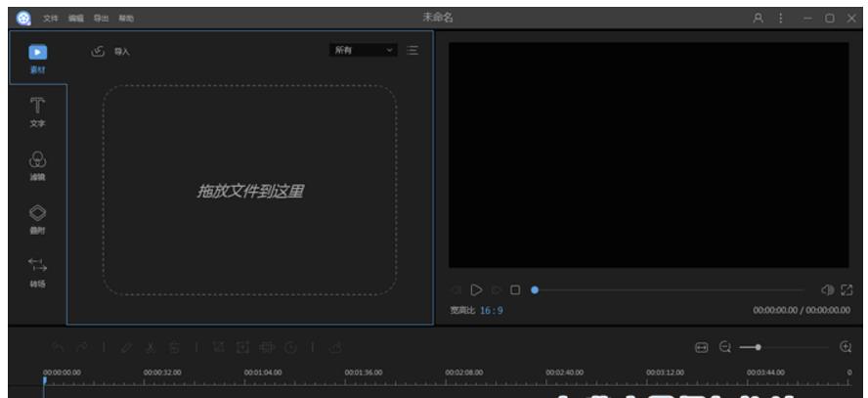Open the three-dot more options menu

tap(781, 19)
